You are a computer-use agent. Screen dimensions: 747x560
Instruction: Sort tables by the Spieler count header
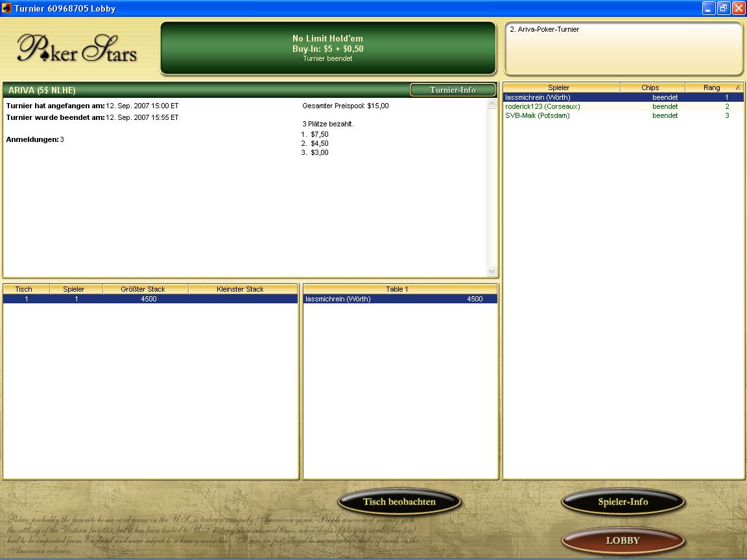pos(77,289)
